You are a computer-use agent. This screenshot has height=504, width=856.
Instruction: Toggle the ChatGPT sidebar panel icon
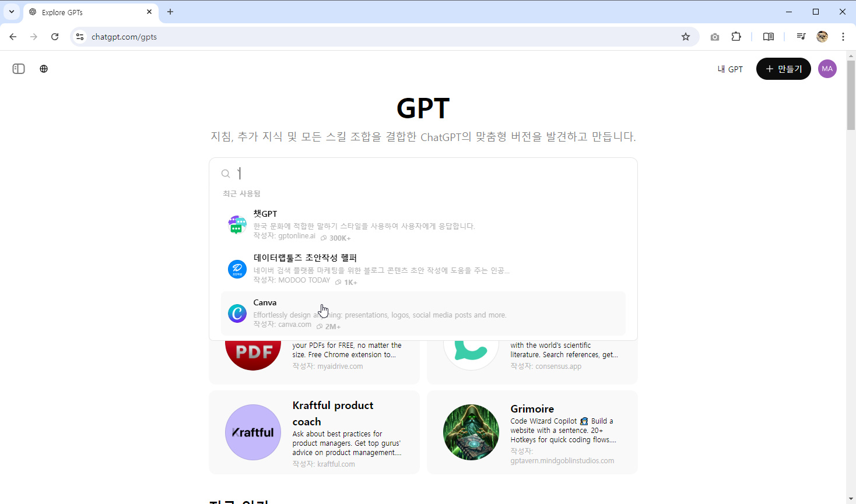tap(19, 69)
